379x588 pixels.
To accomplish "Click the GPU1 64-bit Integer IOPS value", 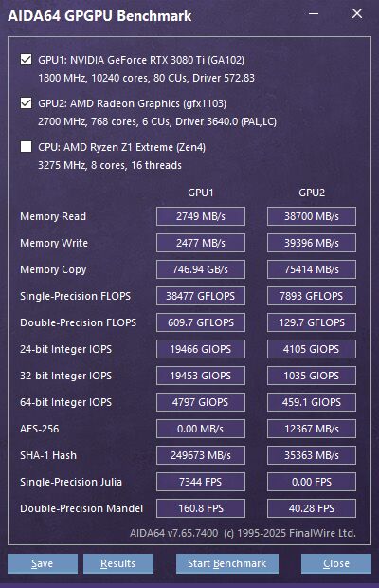I will [x=201, y=402].
